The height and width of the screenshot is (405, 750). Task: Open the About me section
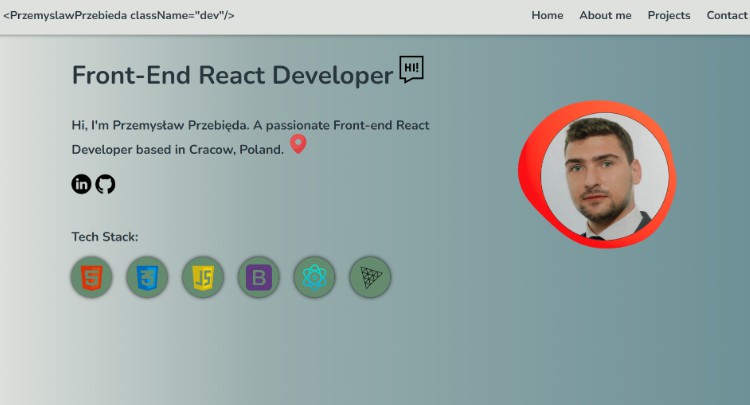(x=605, y=16)
